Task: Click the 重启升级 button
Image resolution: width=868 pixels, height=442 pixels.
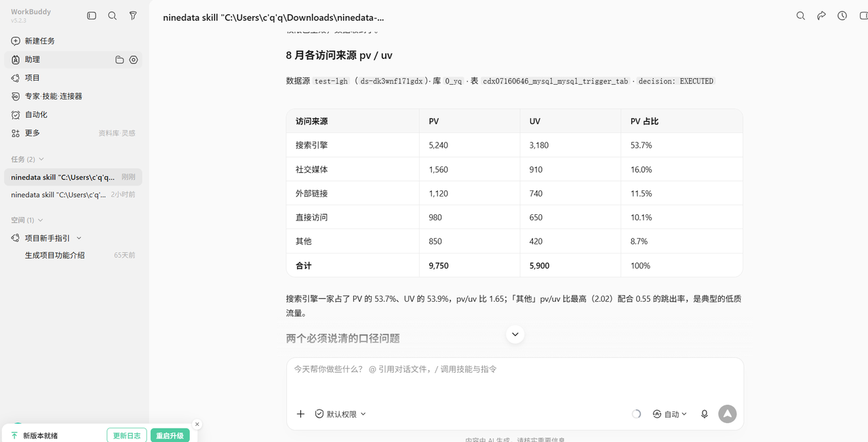Action: 170,435
